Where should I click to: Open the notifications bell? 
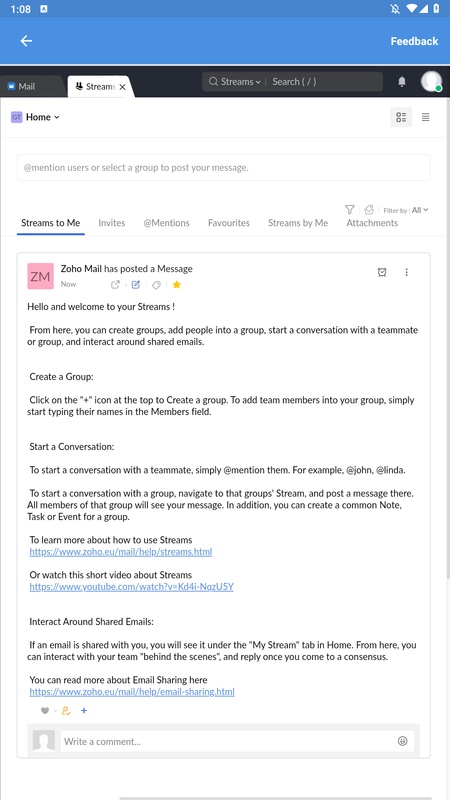click(402, 82)
